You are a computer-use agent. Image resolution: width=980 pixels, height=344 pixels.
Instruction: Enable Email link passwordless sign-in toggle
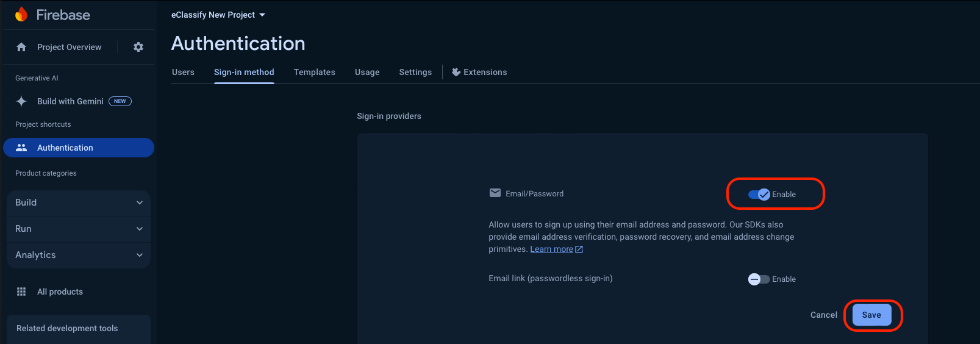(x=759, y=279)
